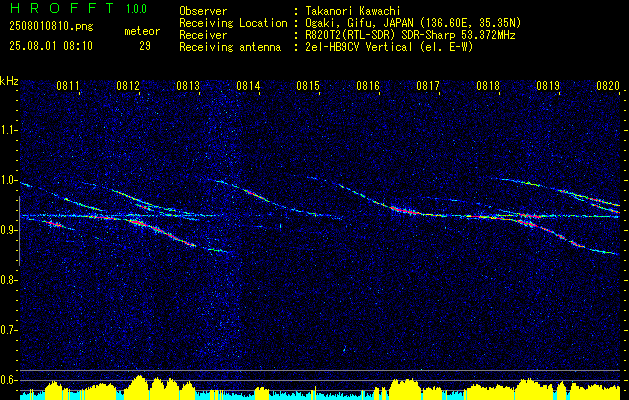Click the 0817 time marker
Viewport: 629px width, 400px height.
(x=428, y=85)
